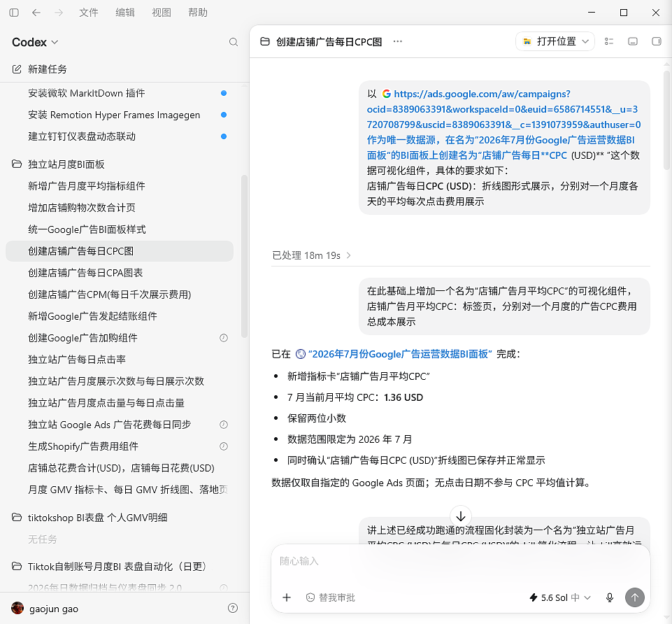Open task 统一Google广告BI面板样式
Viewport: 672px width, 624px height.
pyautogui.click(x=120, y=229)
